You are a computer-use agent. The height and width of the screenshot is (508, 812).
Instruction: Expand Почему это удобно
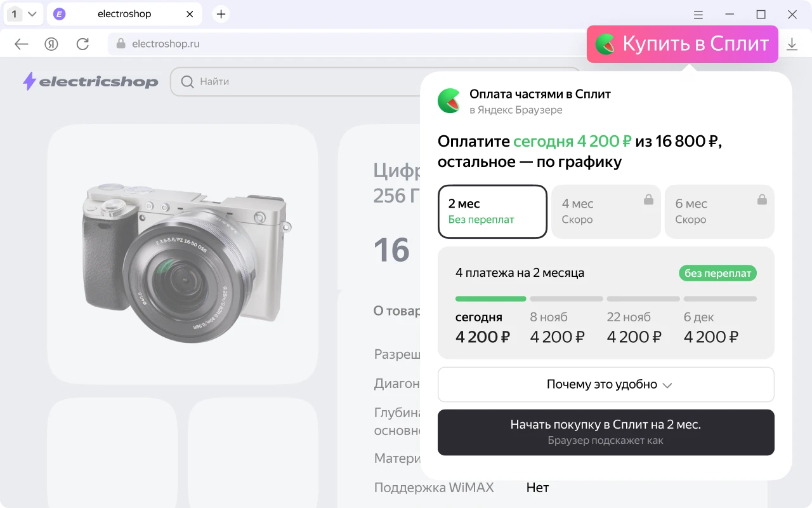tap(606, 384)
